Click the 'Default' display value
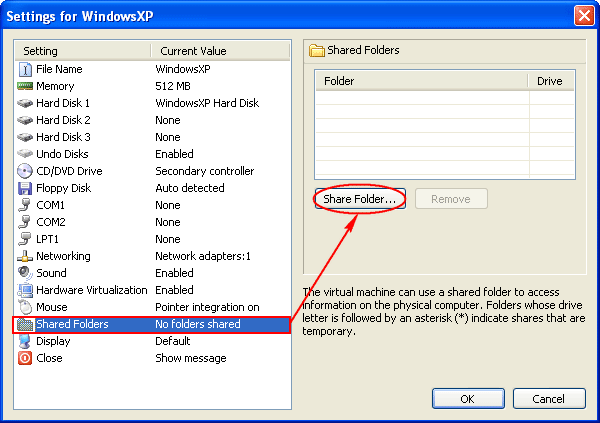This screenshot has height=423, width=600. 173,341
